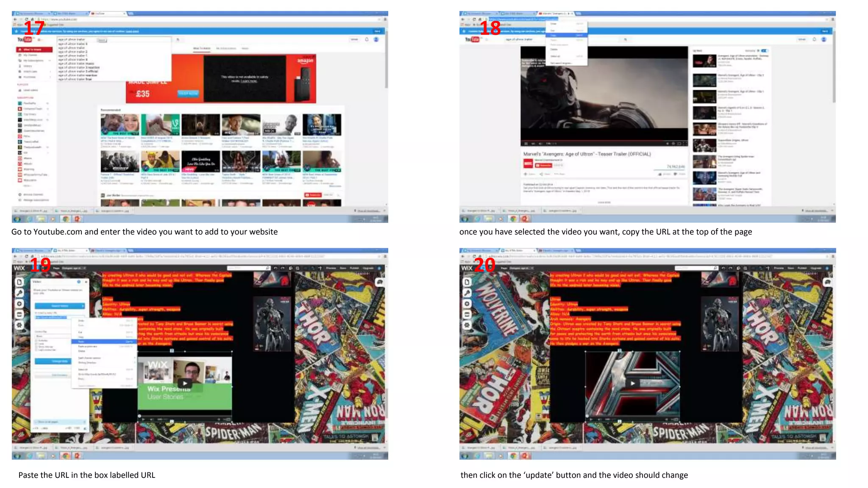This screenshot has height=488, width=868.
Task: Open History in YouTube sidebar, step 17
Action: click(28, 66)
